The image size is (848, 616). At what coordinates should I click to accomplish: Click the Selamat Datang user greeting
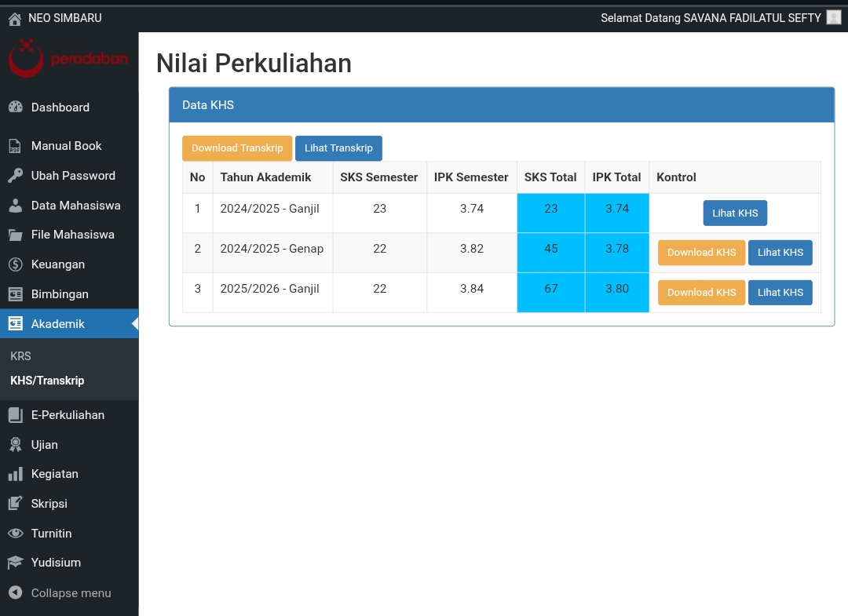point(711,18)
